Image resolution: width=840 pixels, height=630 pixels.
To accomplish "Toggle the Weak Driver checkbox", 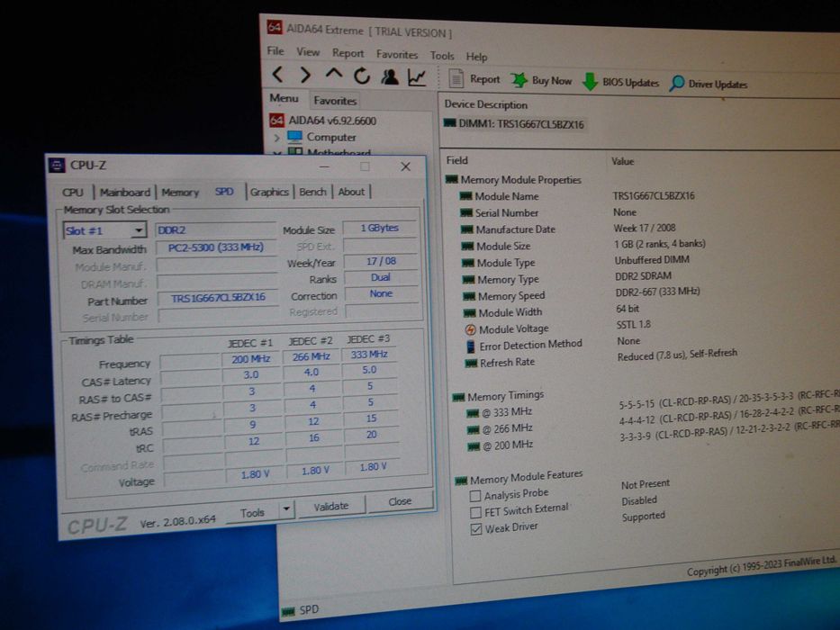I will click(x=475, y=529).
